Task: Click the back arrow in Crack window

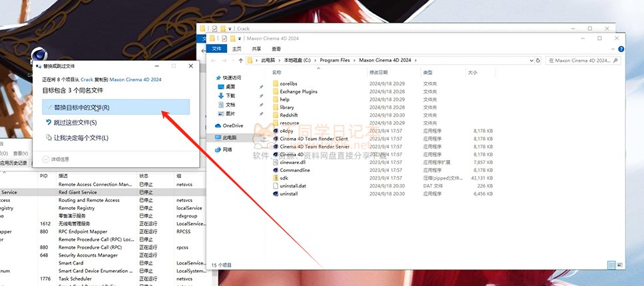Action: click(x=203, y=51)
